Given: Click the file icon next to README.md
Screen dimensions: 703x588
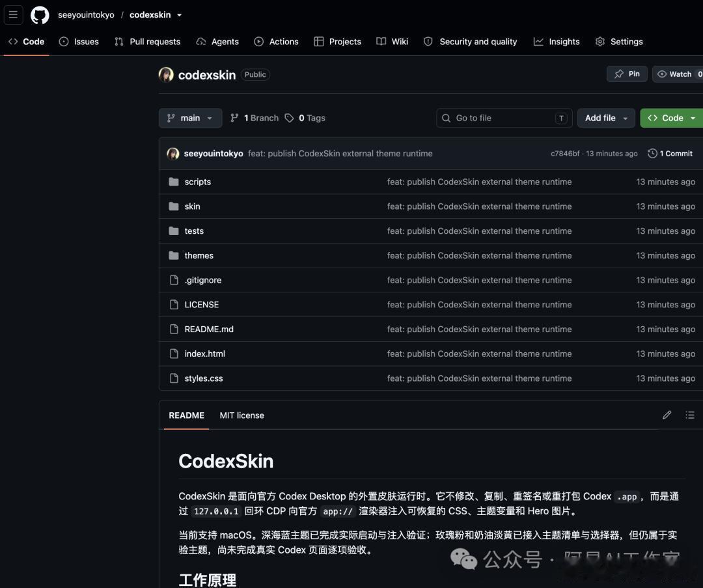Looking at the screenshot, I should coord(174,329).
